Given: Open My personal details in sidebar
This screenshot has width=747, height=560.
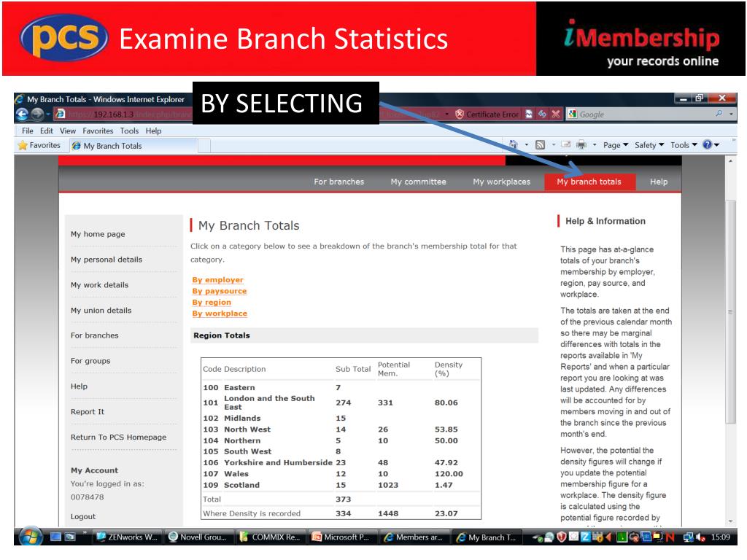Looking at the screenshot, I should [107, 260].
